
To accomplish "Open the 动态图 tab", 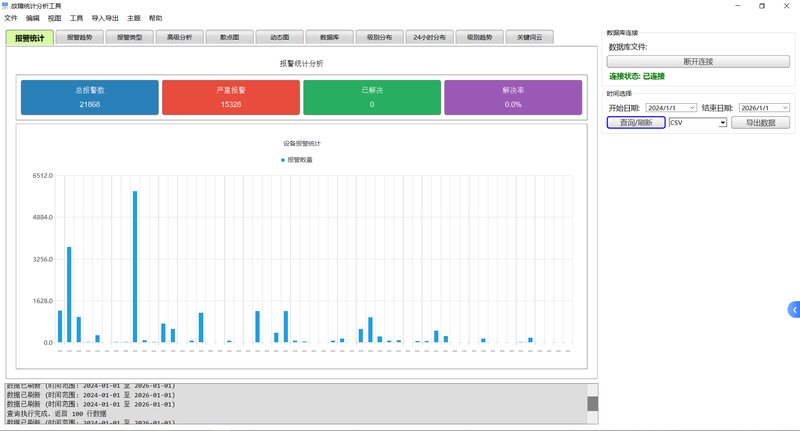I will (x=280, y=37).
